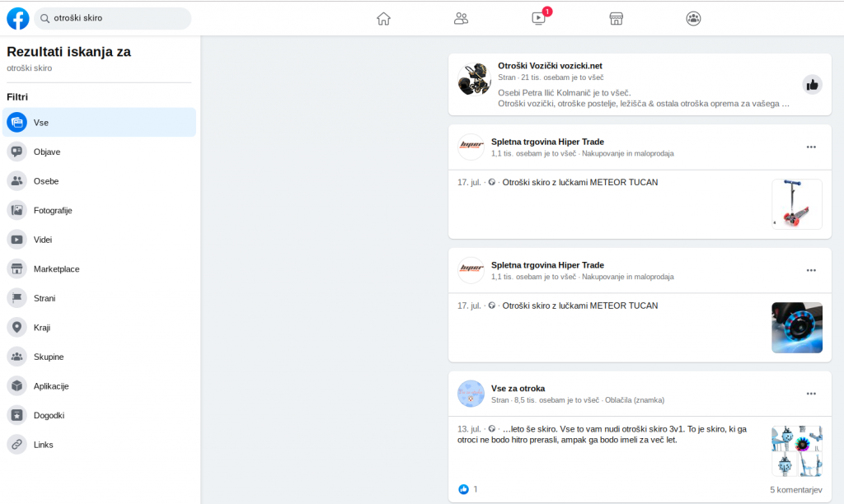Filter results by Dogodki
844x504 pixels.
[99, 415]
